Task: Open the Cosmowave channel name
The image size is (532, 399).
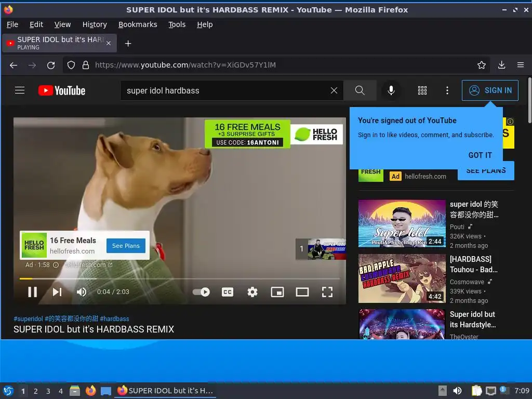Action: pyautogui.click(x=467, y=282)
